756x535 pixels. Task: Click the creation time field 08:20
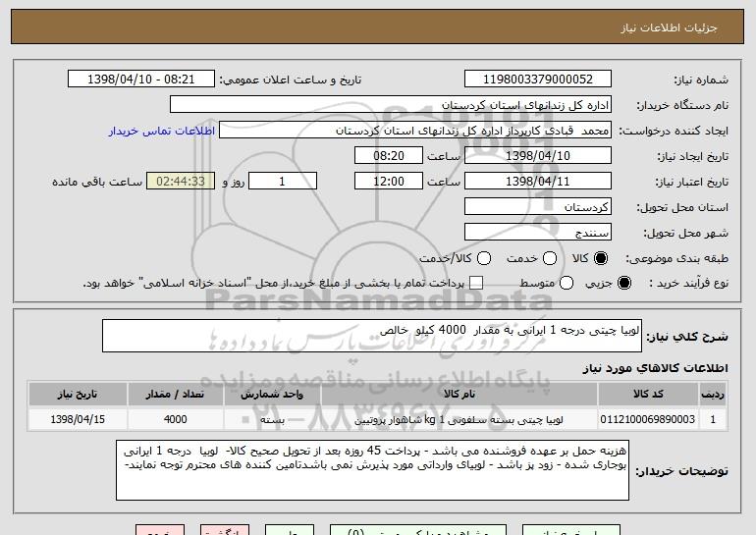pyautogui.click(x=389, y=156)
